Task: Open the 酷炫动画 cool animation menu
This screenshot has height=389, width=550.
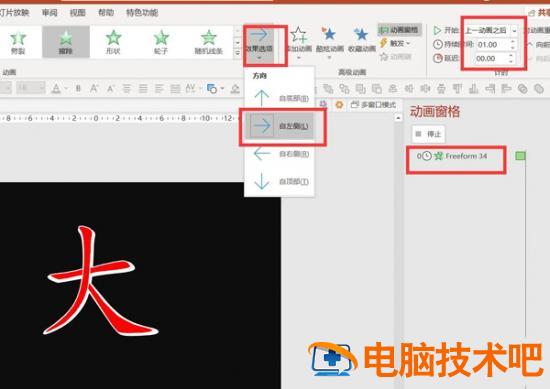Action: tap(329, 42)
